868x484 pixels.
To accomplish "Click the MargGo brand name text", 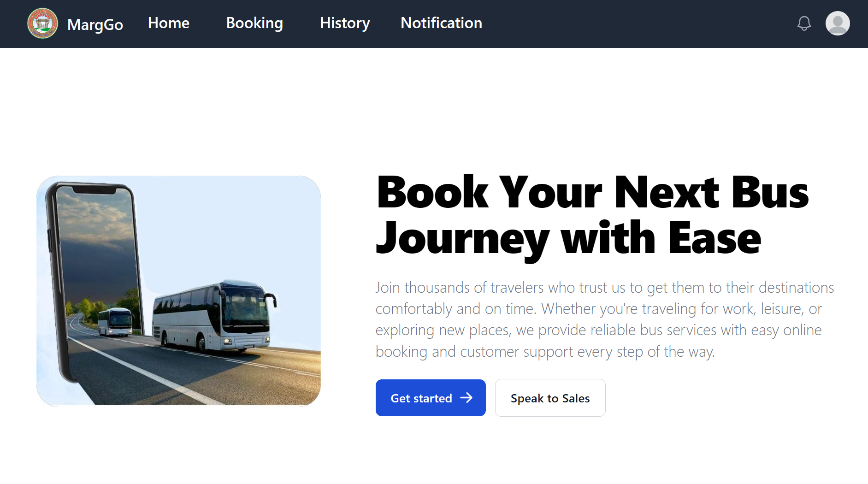I will point(95,24).
